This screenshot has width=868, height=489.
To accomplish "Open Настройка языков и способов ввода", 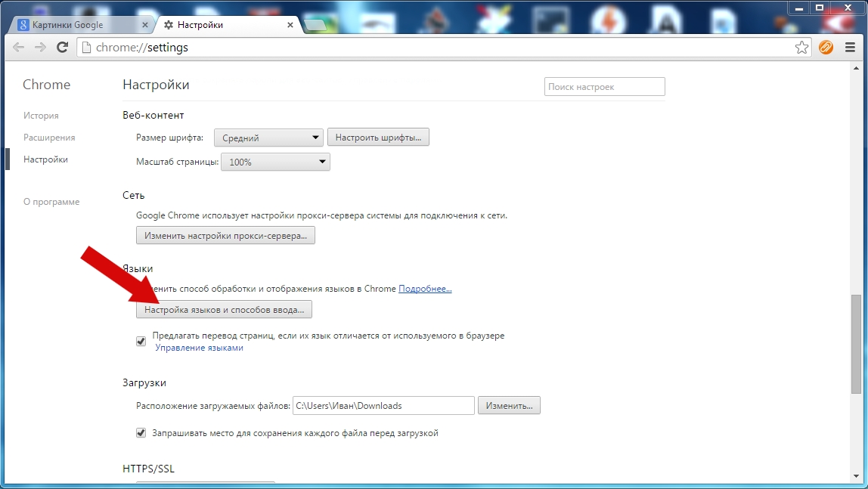I will pos(225,310).
